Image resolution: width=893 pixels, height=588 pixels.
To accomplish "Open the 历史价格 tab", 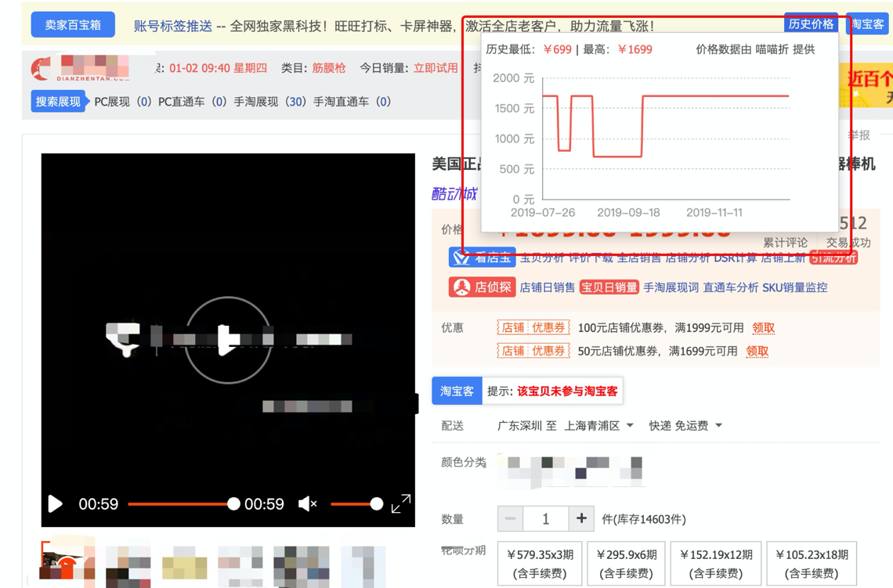I will click(x=811, y=23).
